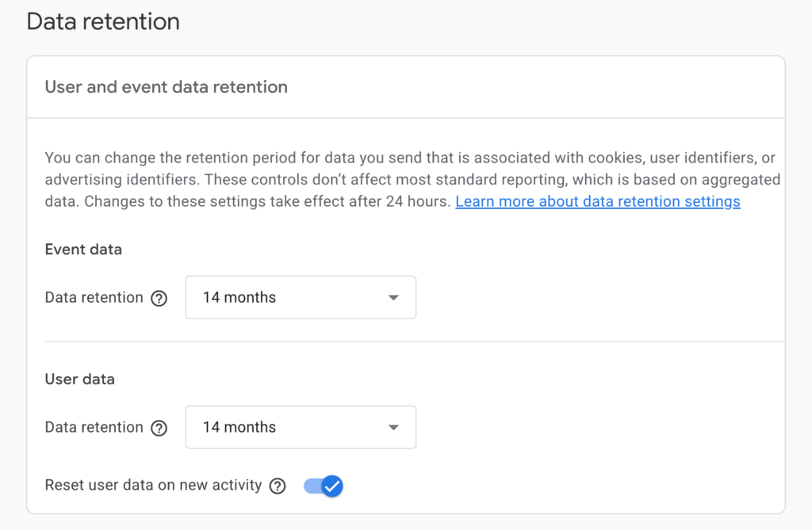Toggle Reset user data on new activity

point(323,486)
